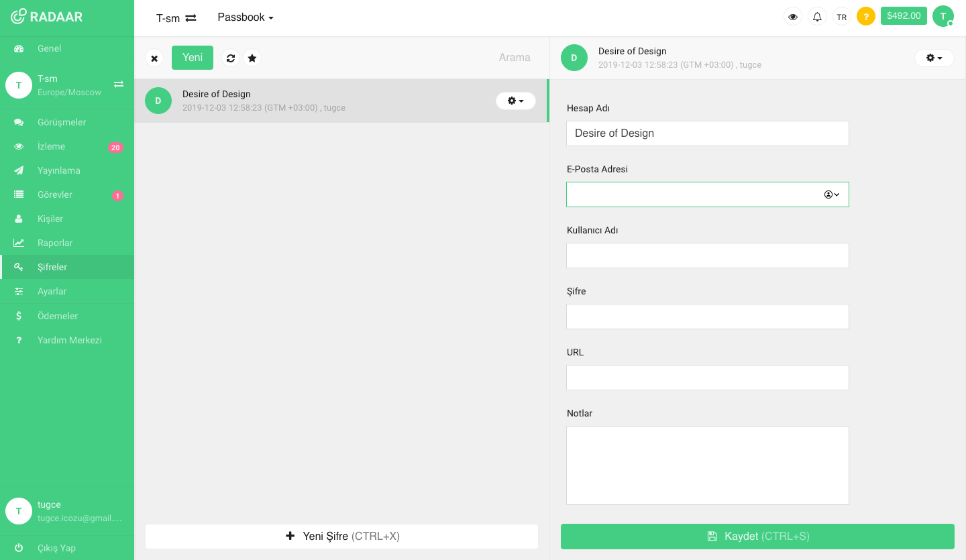Click the $492.00 balance badge

(x=904, y=16)
